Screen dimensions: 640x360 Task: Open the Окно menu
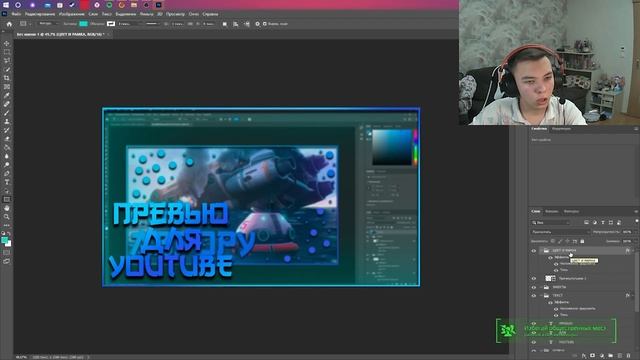tap(193, 14)
